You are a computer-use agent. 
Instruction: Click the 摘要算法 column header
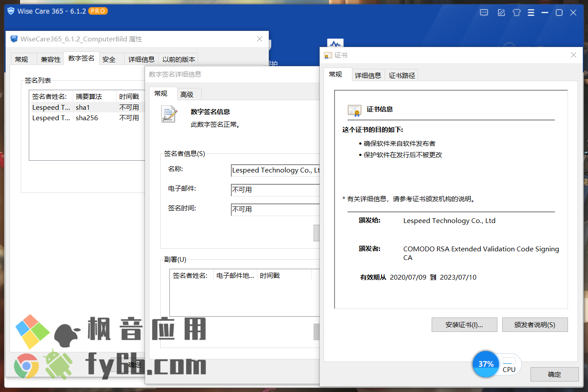[x=95, y=96]
